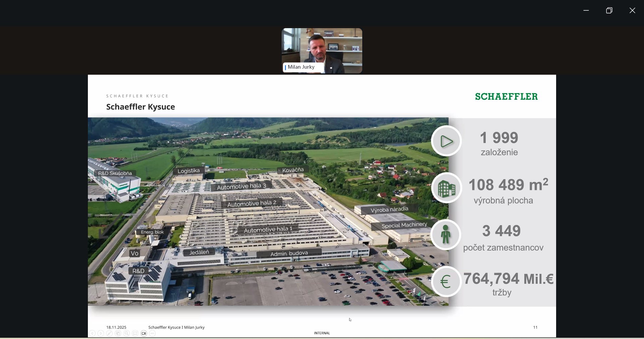Advance with the next slide arrow

(x=101, y=334)
